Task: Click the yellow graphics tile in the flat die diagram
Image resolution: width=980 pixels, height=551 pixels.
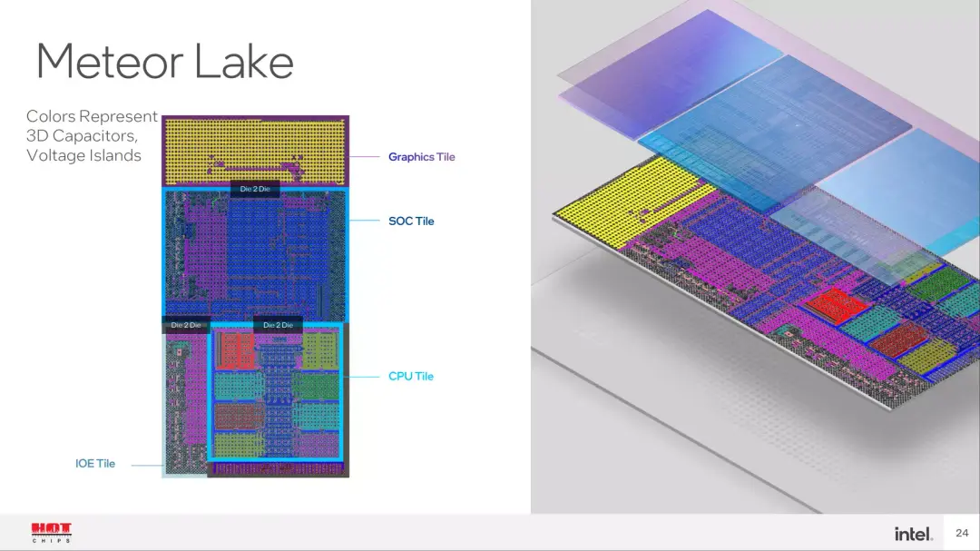Action: pyautogui.click(x=256, y=151)
